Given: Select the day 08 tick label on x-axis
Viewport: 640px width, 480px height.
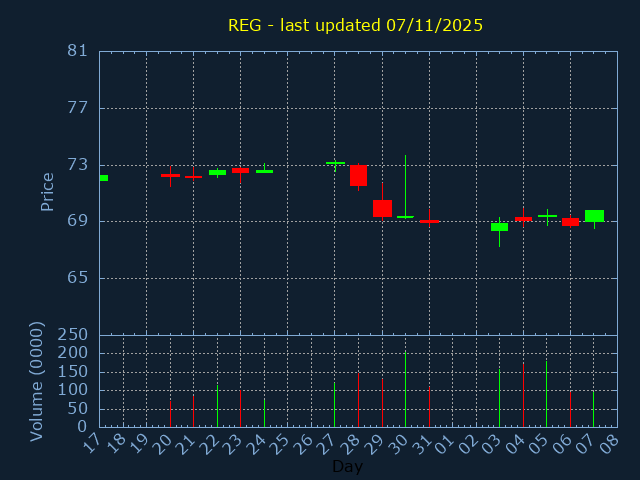Looking at the screenshot, I should pos(609,444).
